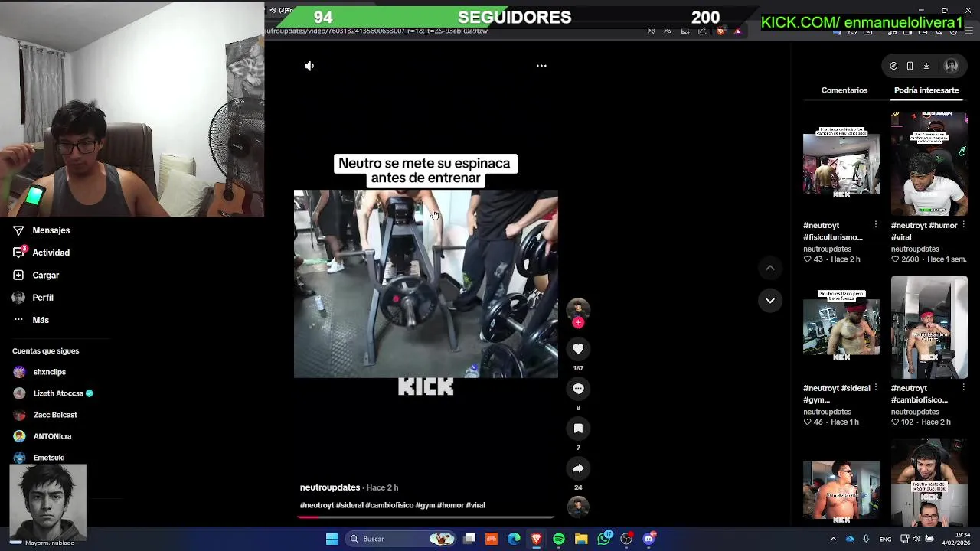
Task: Switch to the Podría interesarte tab
Action: tap(926, 90)
